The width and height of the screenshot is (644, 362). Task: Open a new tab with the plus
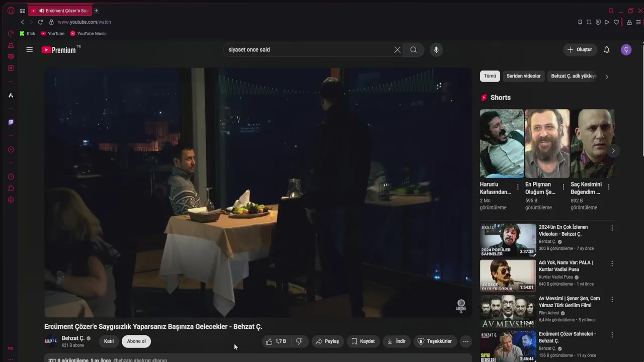point(96,11)
